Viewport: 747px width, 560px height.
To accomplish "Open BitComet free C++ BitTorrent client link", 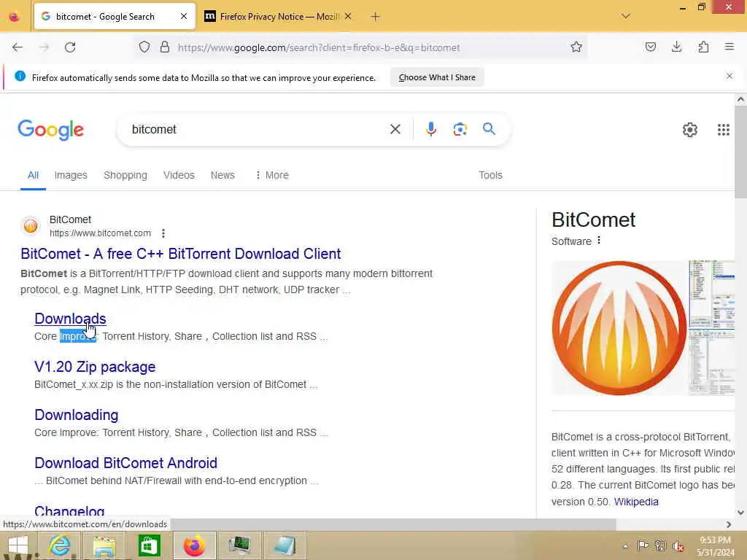I will tap(181, 254).
